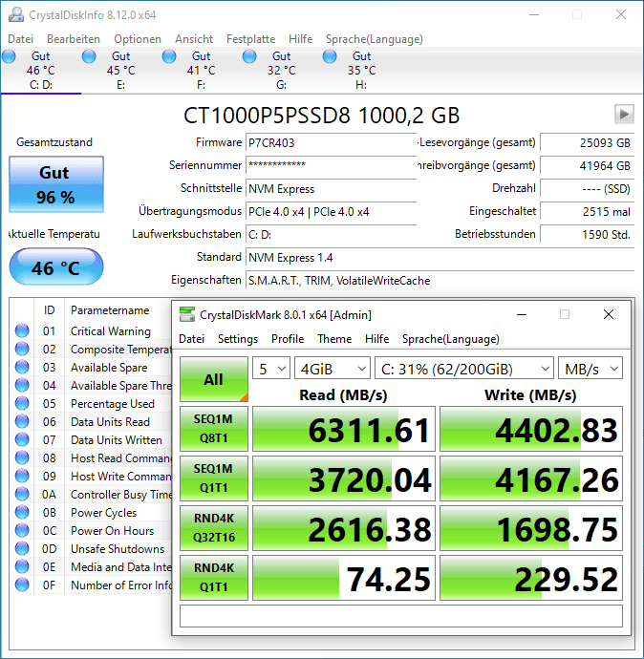Viewport: 644px width, 659px height.
Task: Open the drive selection dropdown C: 31%
Action: [464, 369]
